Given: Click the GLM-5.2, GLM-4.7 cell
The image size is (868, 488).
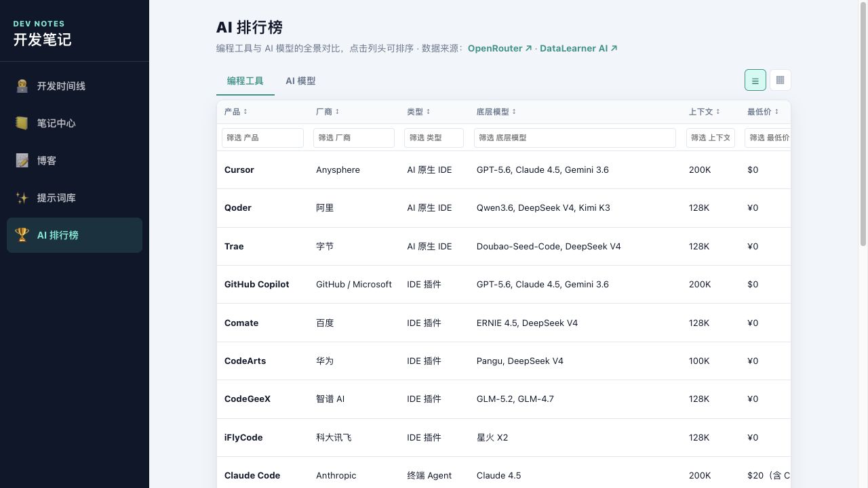Looking at the screenshot, I should coord(515,399).
